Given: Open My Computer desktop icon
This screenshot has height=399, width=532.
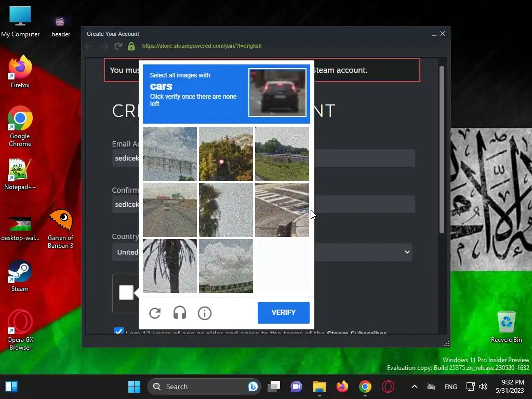Looking at the screenshot, I should [x=20, y=22].
